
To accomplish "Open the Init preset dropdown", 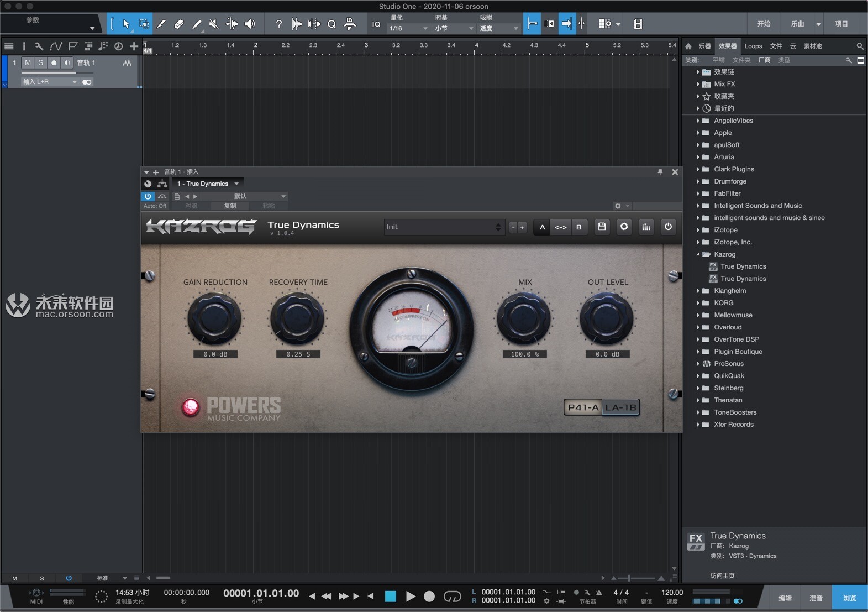I will point(444,227).
